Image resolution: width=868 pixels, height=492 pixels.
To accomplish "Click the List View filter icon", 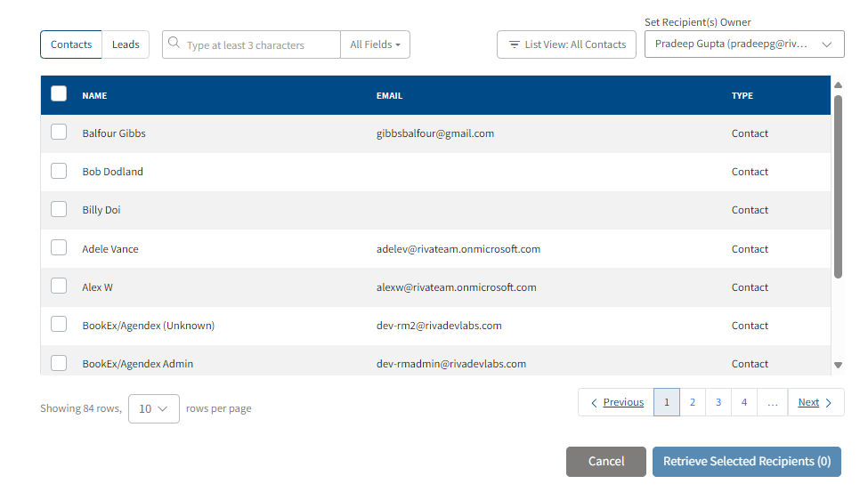I will [514, 44].
